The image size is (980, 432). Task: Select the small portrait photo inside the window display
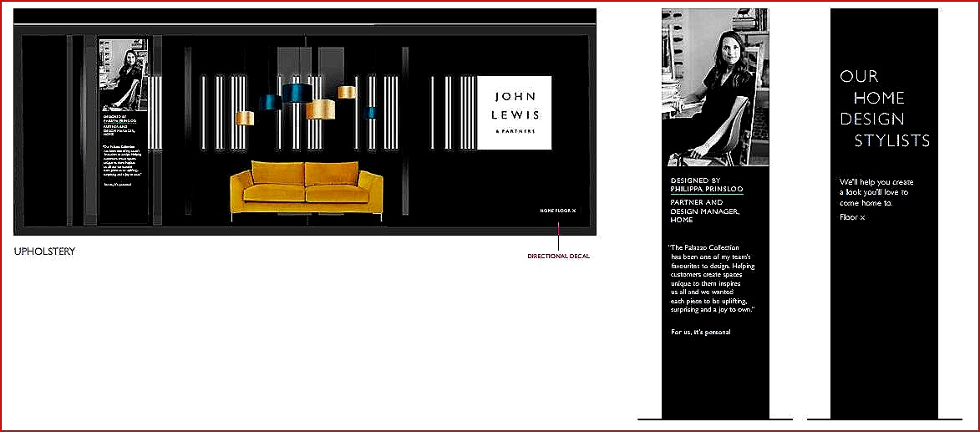tap(124, 75)
